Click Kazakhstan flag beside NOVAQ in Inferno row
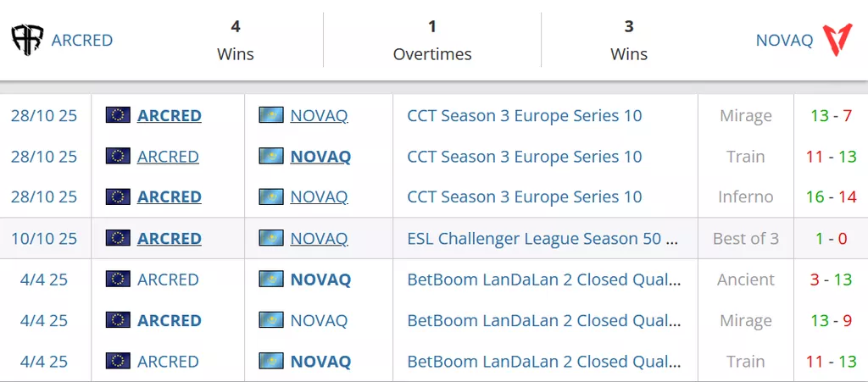This screenshot has height=382, width=868. [x=271, y=197]
